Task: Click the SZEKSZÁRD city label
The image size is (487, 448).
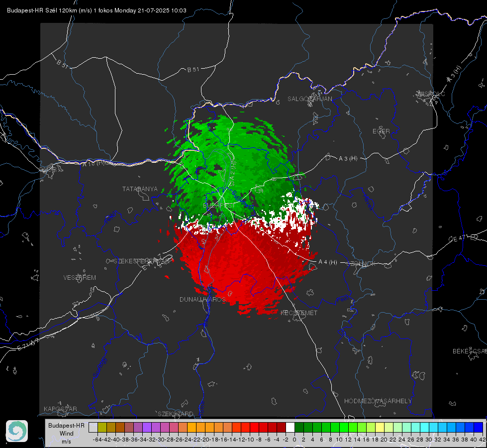Action: (176, 414)
